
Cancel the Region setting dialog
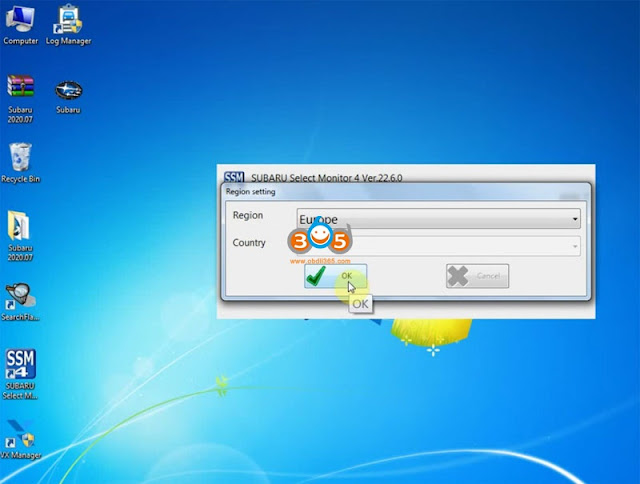477,276
